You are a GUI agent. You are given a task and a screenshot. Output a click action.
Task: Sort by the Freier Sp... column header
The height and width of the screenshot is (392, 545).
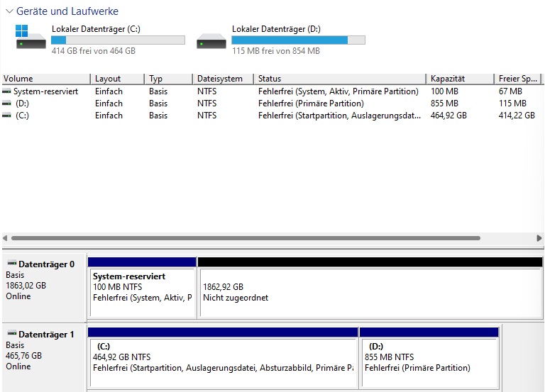pos(518,79)
